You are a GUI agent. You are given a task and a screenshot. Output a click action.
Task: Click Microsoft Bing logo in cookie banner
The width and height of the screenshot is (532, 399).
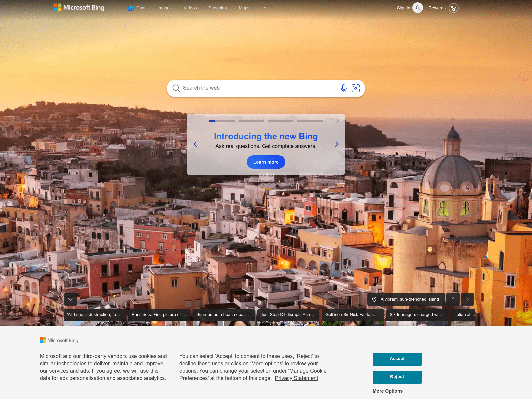[x=59, y=340]
